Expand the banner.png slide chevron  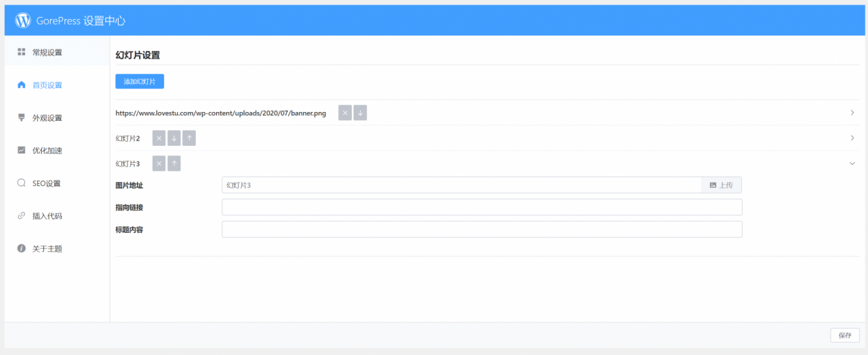[852, 113]
